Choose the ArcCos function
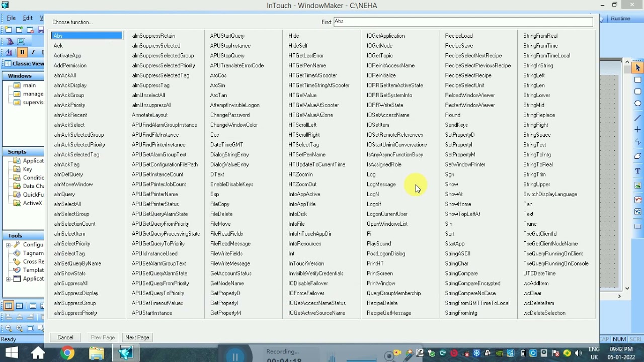Image resolution: width=644 pixels, height=362 pixels. click(x=218, y=75)
